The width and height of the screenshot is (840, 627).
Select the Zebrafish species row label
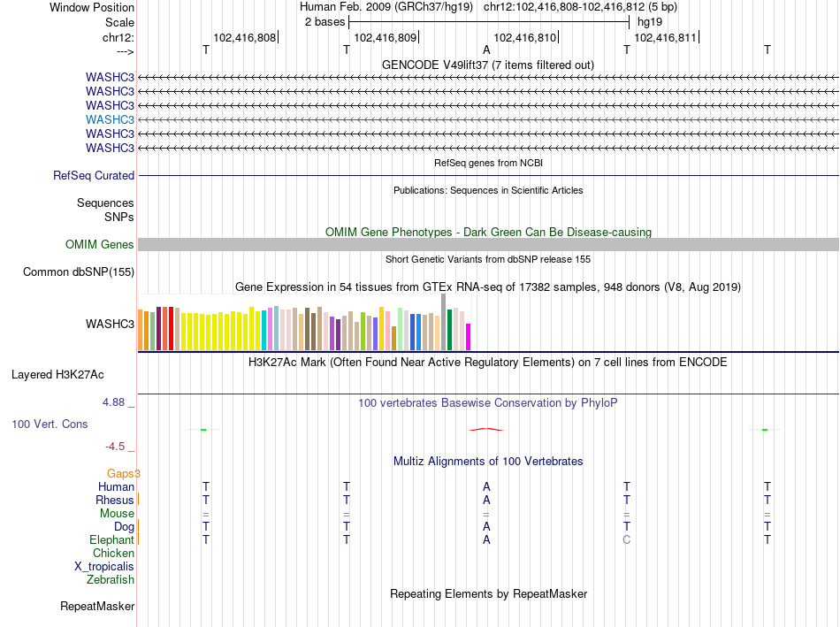click(111, 579)
